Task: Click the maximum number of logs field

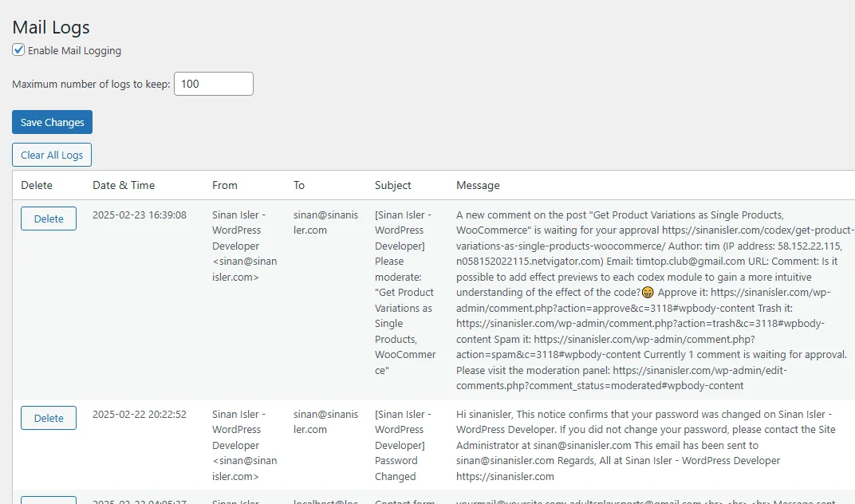Action: click(x=213, y=84)
